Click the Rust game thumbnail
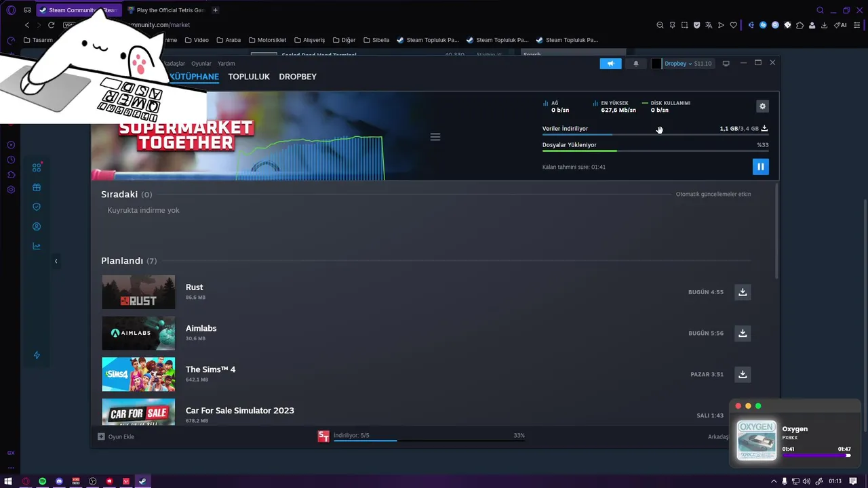868x488 pixels. coord(138,292)
